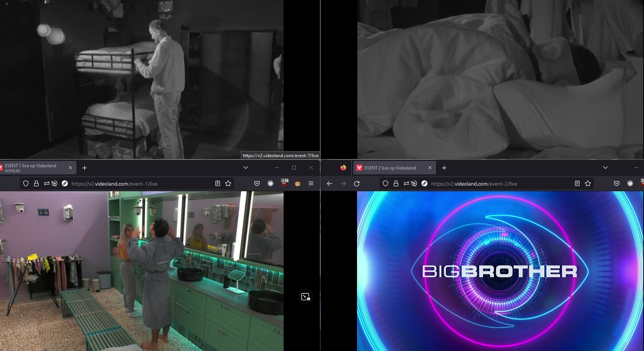Open the Tampermonkey monkey extension icon

coord(297,183)
